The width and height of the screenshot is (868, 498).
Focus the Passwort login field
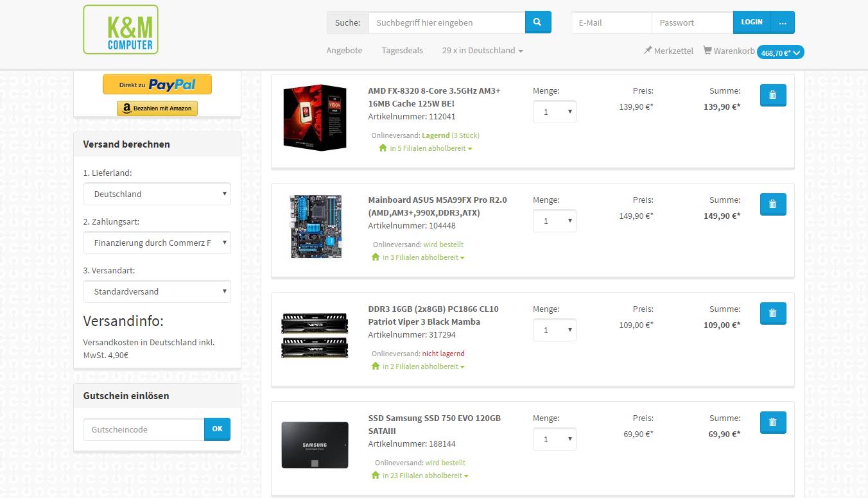[x=692, y=22]
